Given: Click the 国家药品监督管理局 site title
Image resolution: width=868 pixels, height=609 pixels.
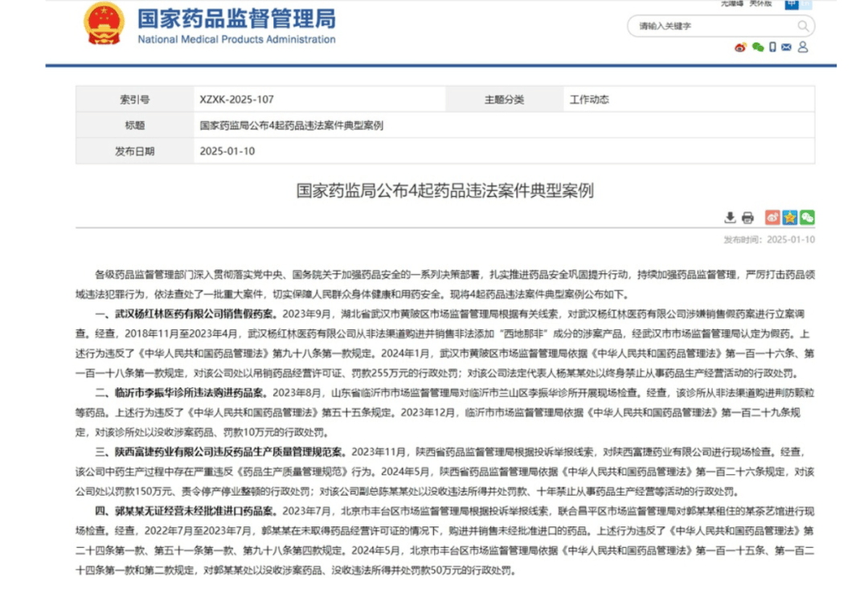Looking at the screenshot, I should (x=236, y=18).
